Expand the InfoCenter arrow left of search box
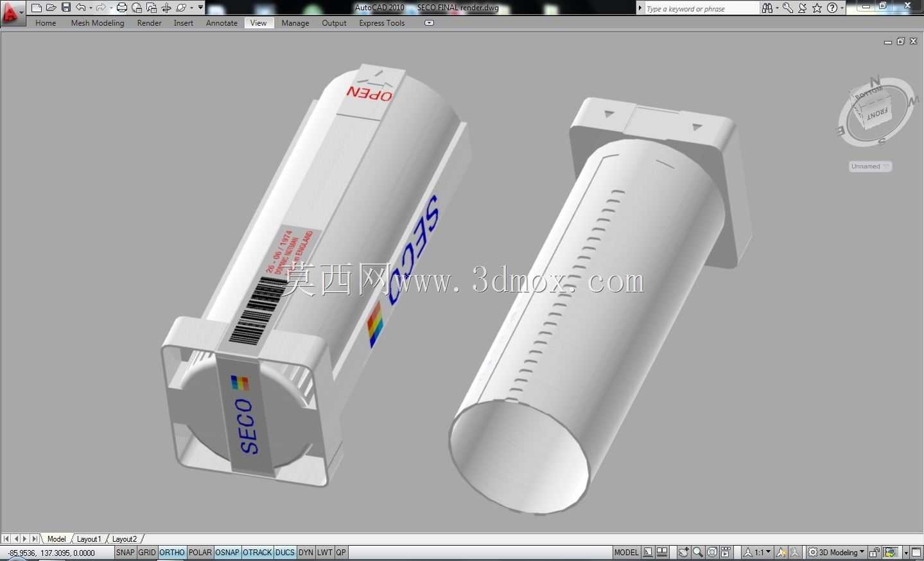This screenshot has width=924, height=561. click(x=640, y=8)
